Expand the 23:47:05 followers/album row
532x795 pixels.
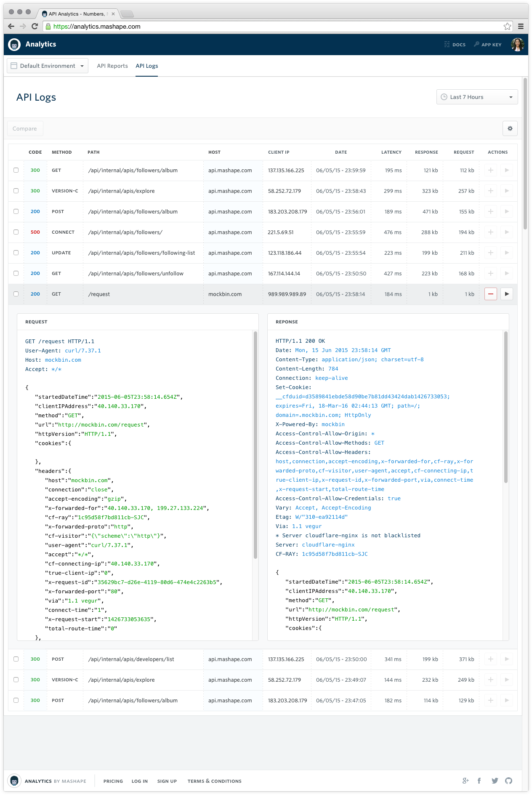click(491, 700)
